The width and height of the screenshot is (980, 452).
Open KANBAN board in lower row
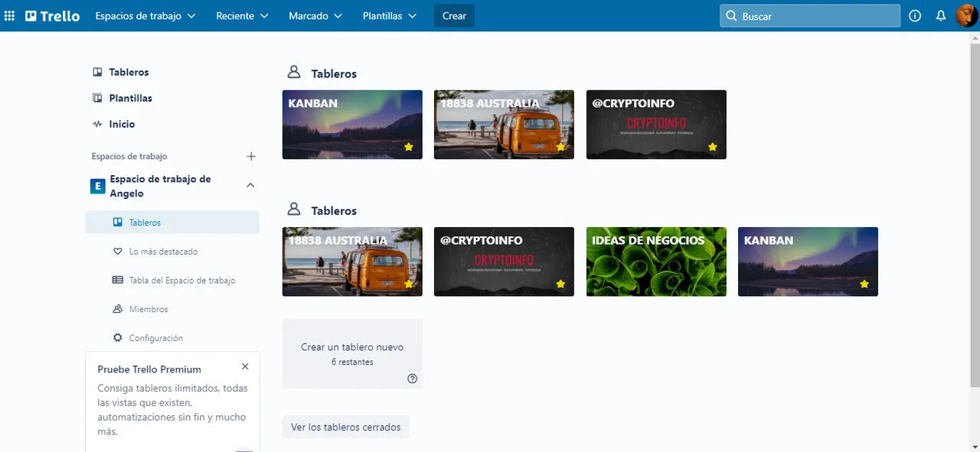coord(808,262)
